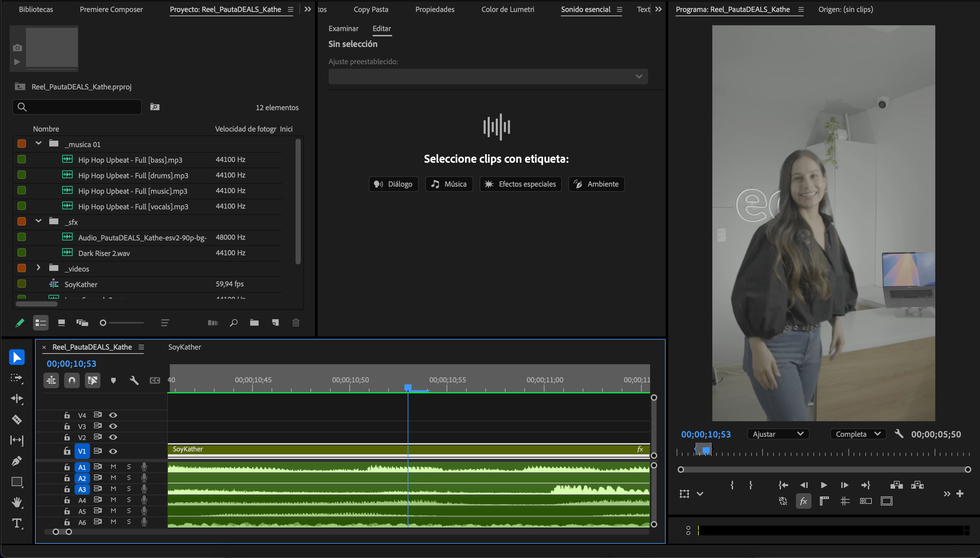The width and height of the screenshot is (980, 558).
Task: Click the Diálogo tag button
Action: [x=393, y=184]
